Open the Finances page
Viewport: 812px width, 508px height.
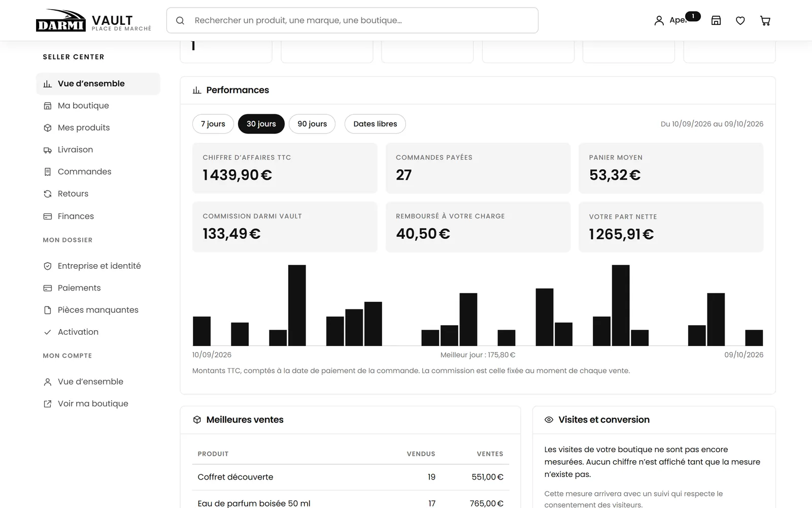point(98,216)
